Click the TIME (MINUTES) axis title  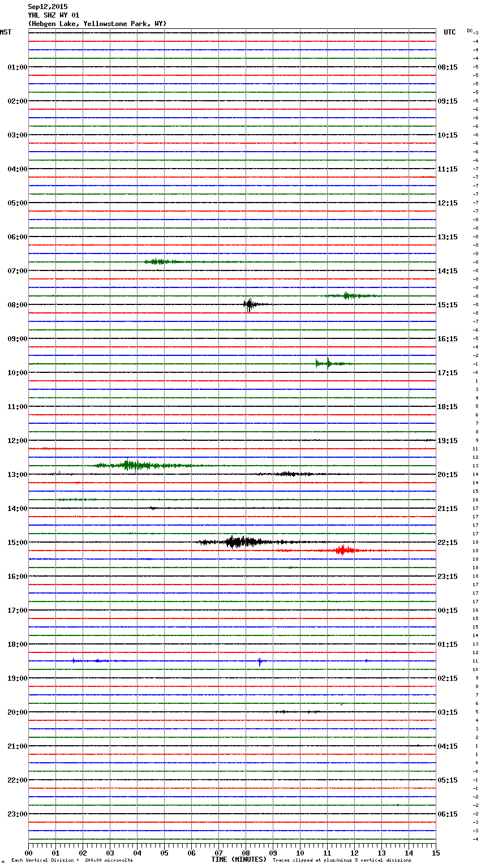(x=239, y=860)
